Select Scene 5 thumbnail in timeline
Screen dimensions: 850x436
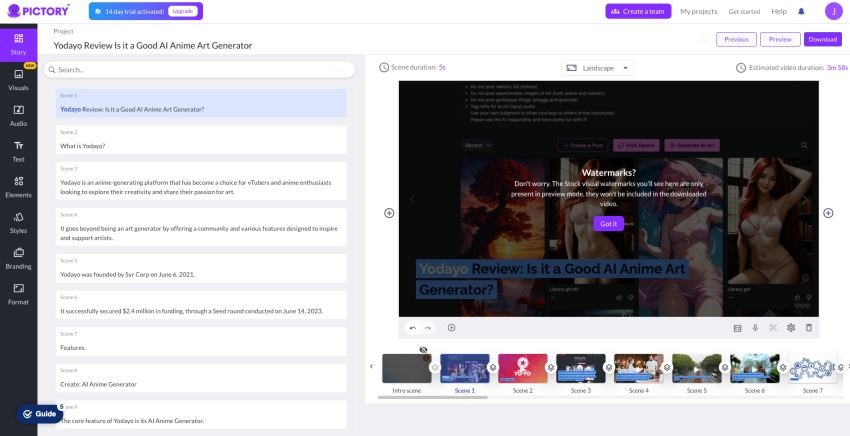coord(697,368)
